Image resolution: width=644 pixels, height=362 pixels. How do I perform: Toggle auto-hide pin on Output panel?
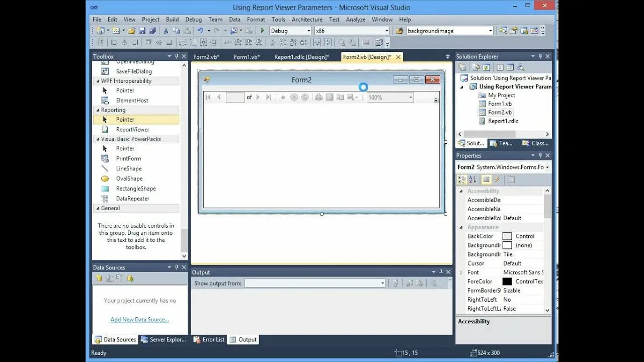click(441, 272)
